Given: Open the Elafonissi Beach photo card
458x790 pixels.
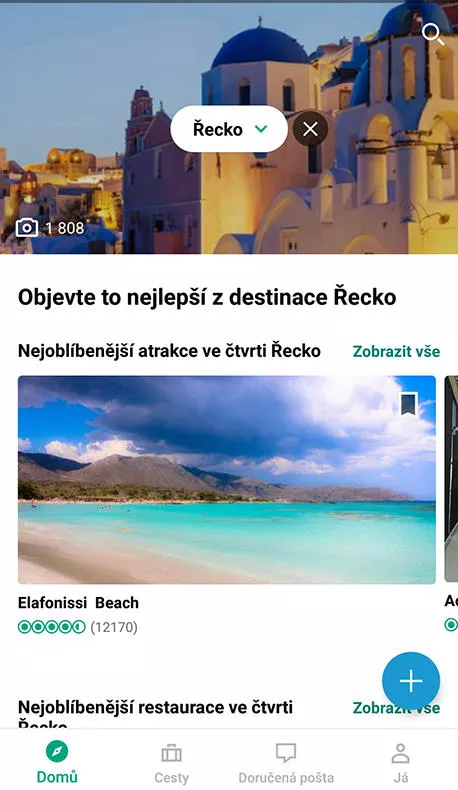Looking at the screenshot, I should click(227, 480).
